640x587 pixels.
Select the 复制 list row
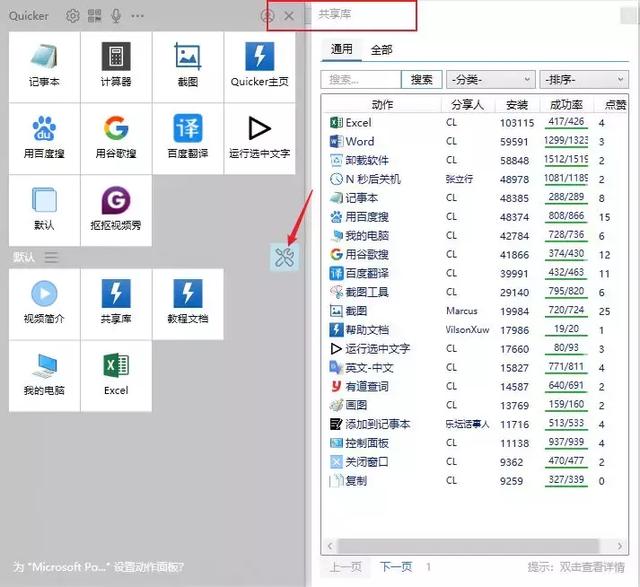tap(475, 480)
